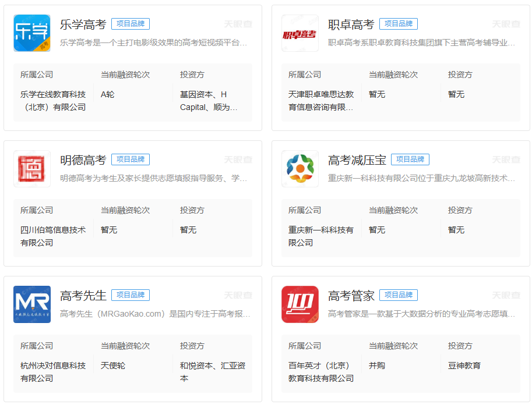Screen dimensions: 532x408
Task: Click investors 和悦资本、汇亚资本
Action: (x=213, y=372)
